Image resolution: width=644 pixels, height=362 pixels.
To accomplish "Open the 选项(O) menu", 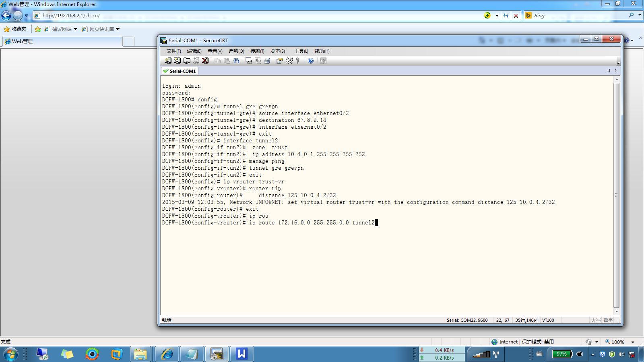I will pos(236,51).
